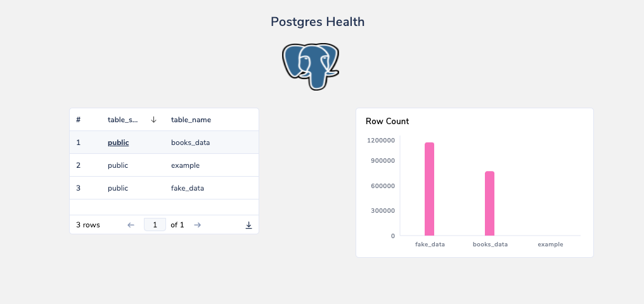Select the fake_data table name cell
644x304 pixels.
pos(188,188)
